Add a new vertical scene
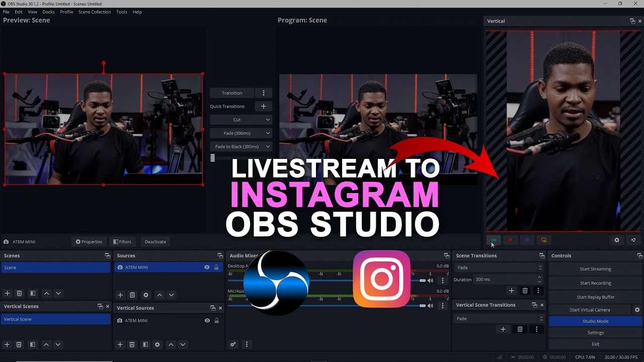This screenshot has width=644, height=362. (7, 344)
